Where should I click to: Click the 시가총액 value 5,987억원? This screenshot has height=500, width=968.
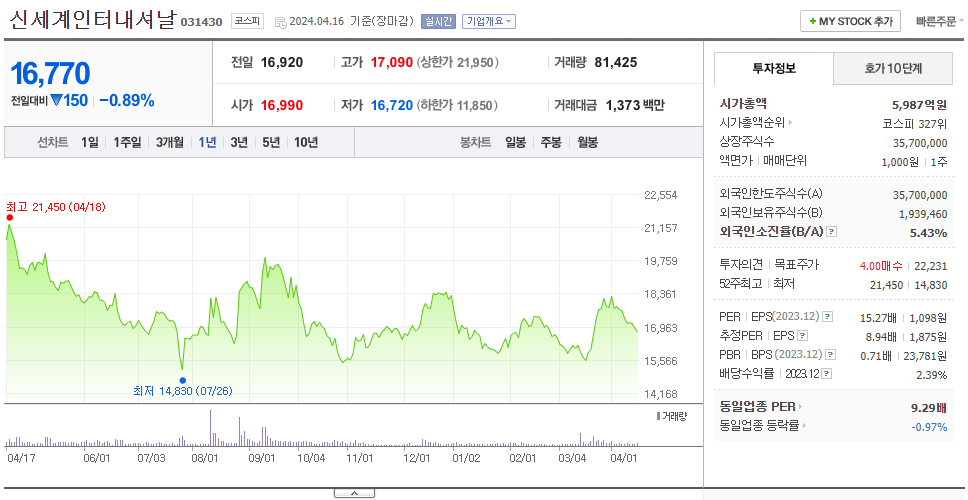coord(919,105)
